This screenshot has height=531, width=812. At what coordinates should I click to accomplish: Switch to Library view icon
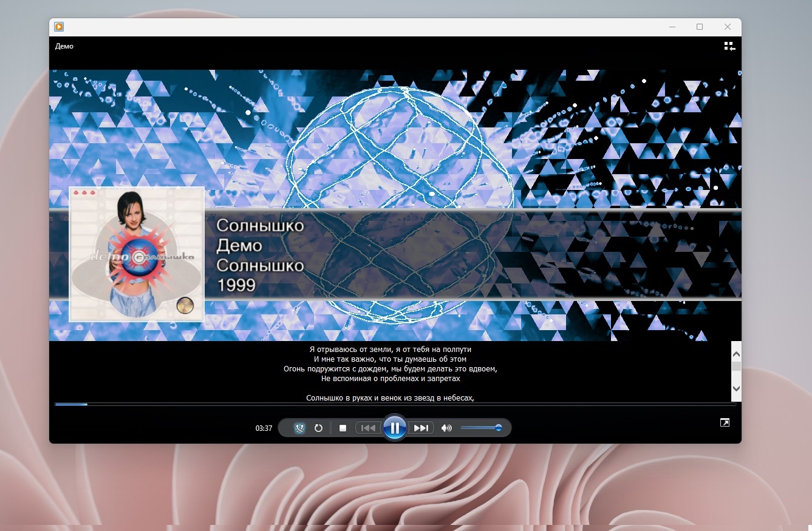point(729,46)
